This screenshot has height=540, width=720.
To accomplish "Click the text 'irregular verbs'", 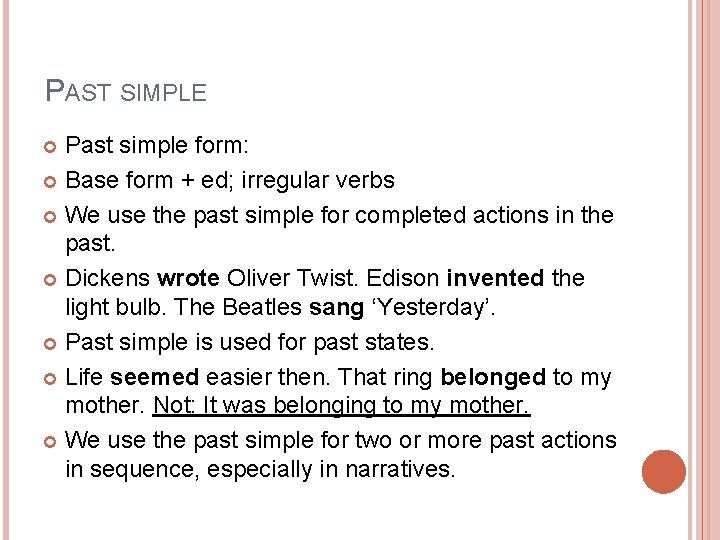I will 318,180.
